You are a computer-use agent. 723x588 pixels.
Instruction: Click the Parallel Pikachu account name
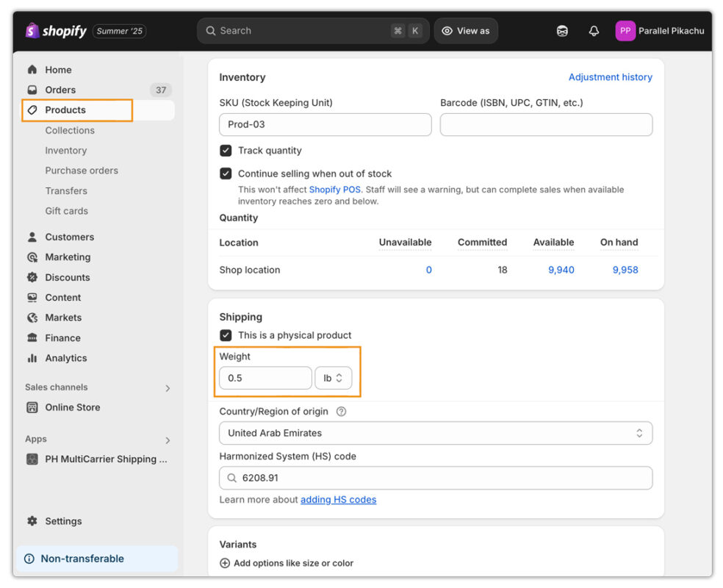tap(671, 31)
